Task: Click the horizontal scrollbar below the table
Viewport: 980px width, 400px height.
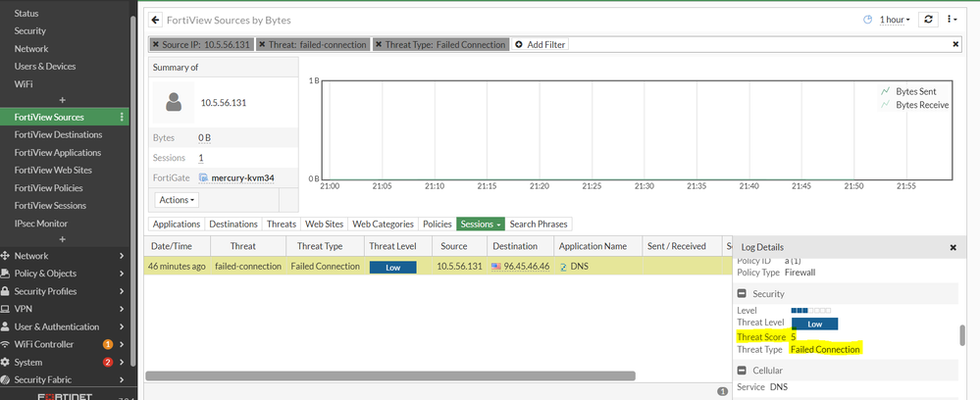Action: tap(390, 375)
